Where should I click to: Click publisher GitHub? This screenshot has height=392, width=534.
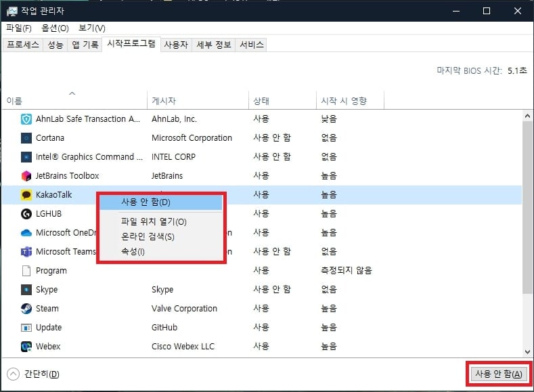click(x=164, y=328)
